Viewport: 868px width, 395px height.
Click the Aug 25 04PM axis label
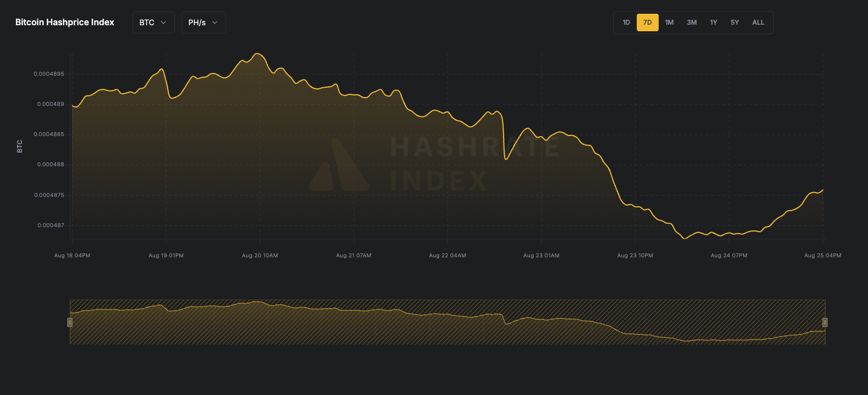click(x=823, y=256)
